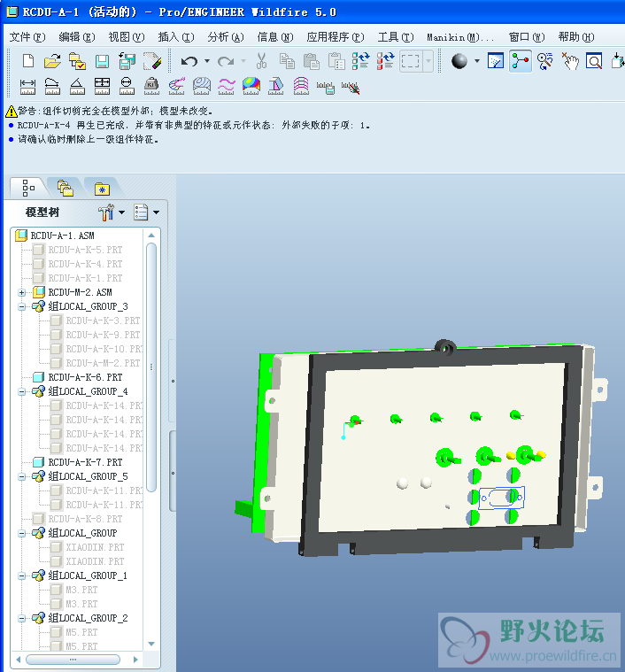Viewport: 625px width, 672px height.
Task: Click the Angle measure icon
Action: (77, 86)
